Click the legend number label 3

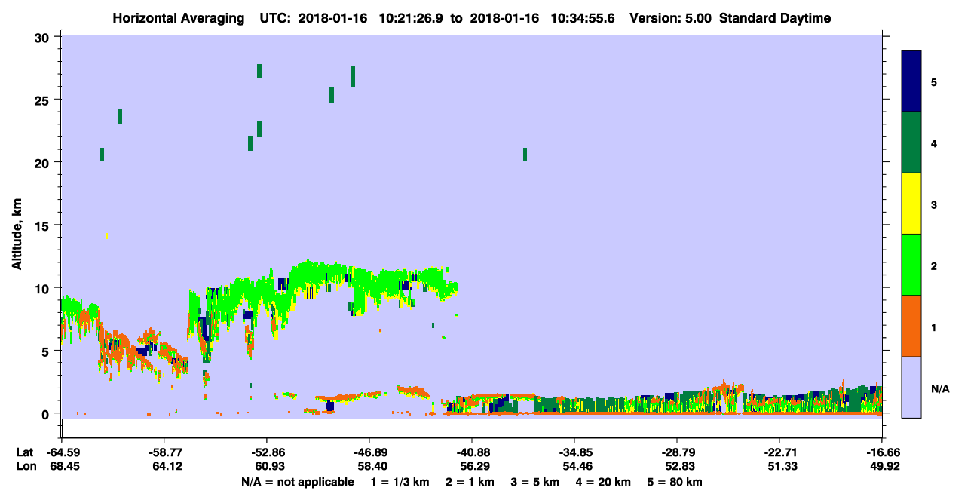coord(934,204)
